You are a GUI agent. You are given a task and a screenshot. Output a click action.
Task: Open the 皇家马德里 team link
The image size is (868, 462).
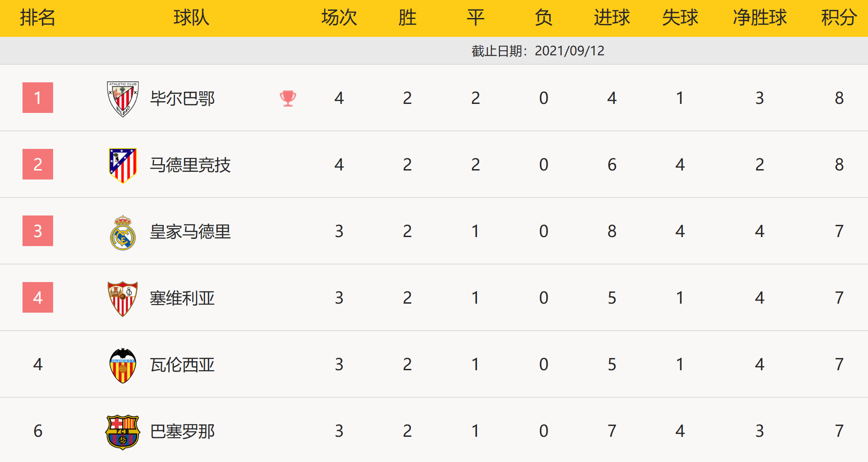click(190, 232)
